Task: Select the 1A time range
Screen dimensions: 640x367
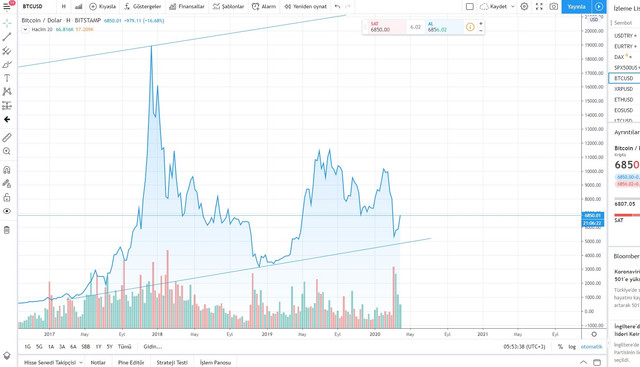Action: [51, 347]
